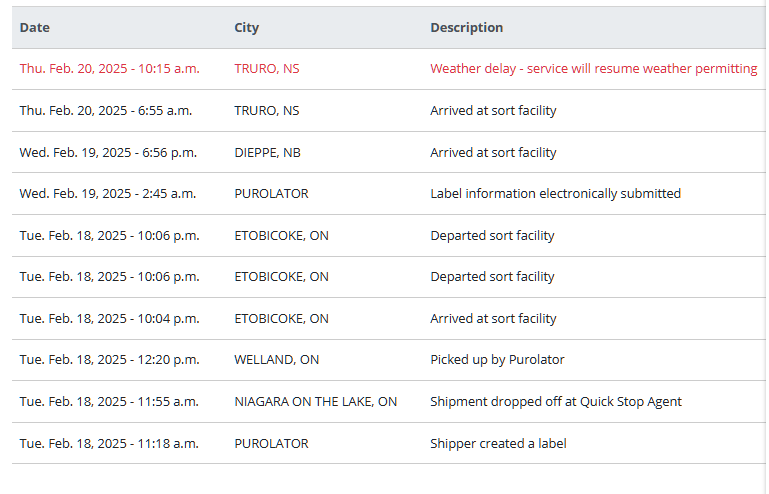Click NIAGARA ON THE LAKE, ON cell
This screenshot has width=769, height=494.
point(315,402)
